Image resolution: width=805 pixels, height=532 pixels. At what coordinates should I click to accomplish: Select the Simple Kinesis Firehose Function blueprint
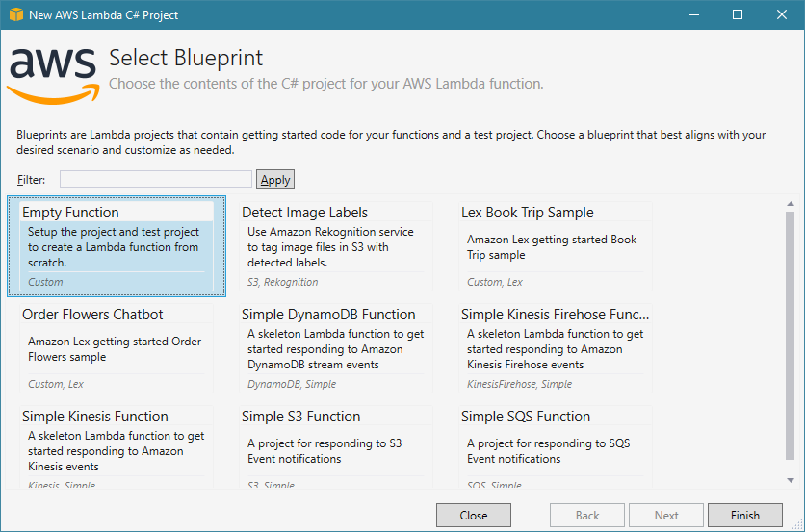click(556, 347)
